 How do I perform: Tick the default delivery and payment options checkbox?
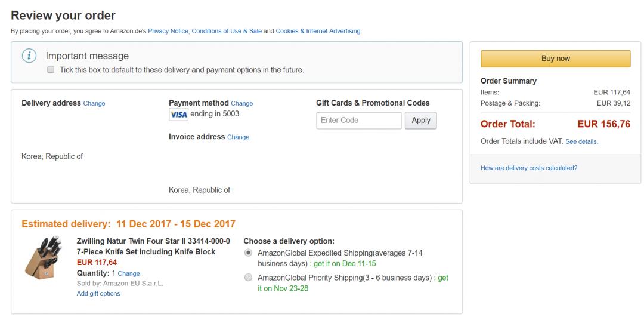tap(51, 70)
